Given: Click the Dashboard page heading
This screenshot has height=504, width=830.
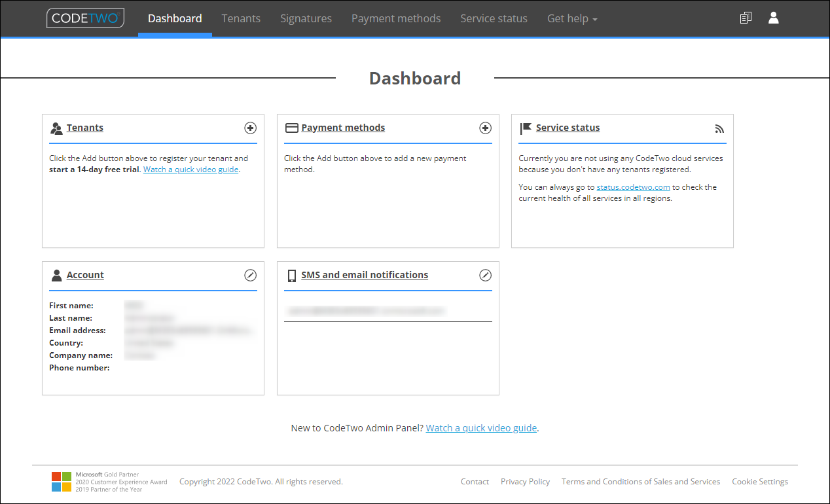Looking at the screenshot, I should (415, 79).
